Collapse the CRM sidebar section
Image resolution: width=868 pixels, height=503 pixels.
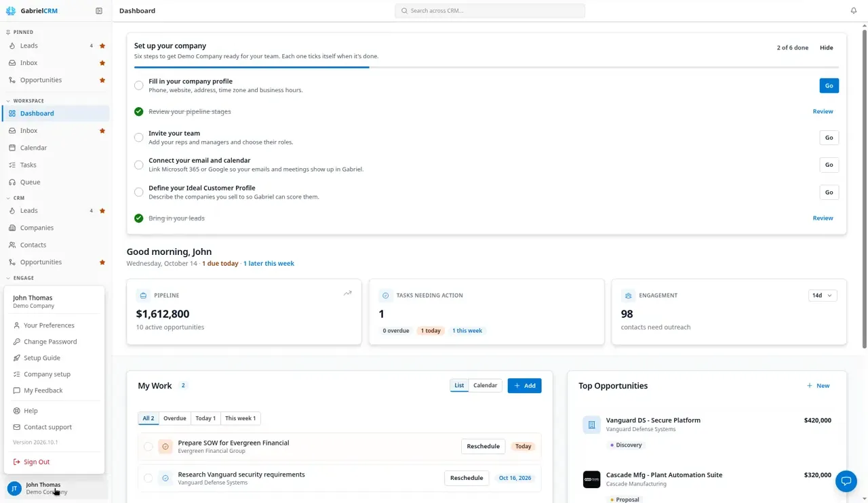point(15,198)
